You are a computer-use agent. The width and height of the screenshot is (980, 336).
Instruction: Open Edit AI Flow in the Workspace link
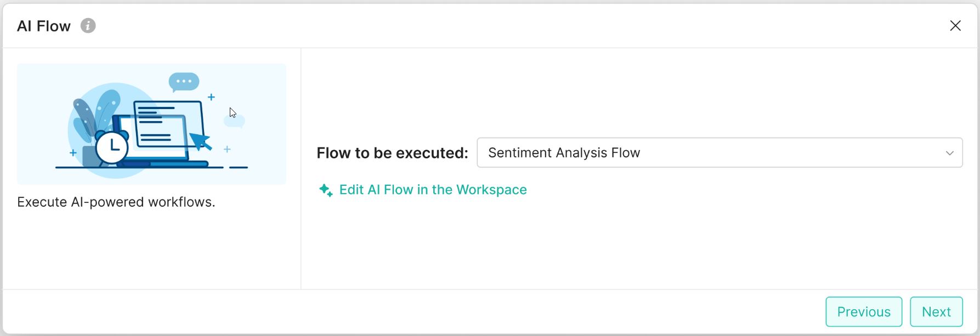pos(433,190)
